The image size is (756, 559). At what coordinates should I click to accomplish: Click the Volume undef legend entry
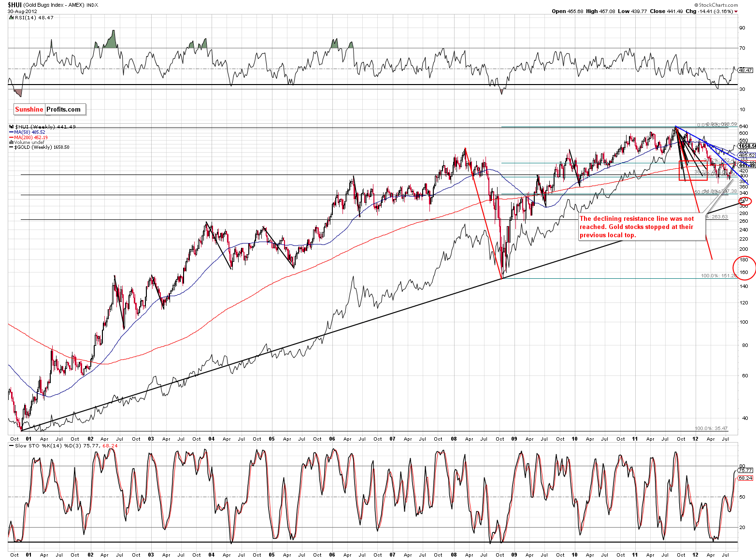[x=29, y=142]
